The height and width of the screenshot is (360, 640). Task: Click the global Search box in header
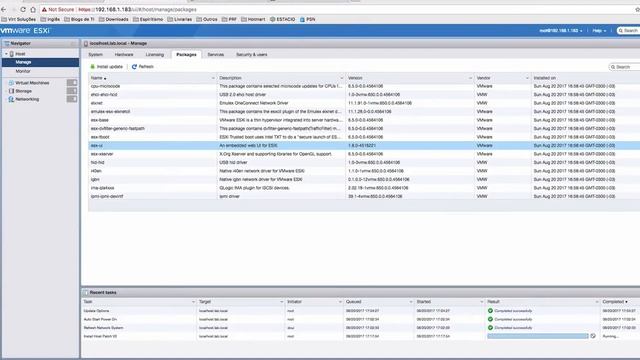tap(629, 31)
